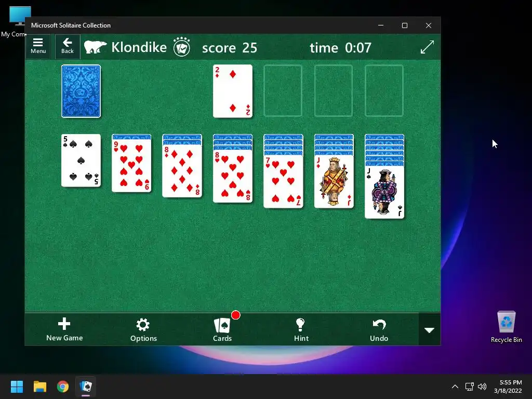Screen dimensions: 532x399
Task: Select the 5 of spades card
Action: pyautogui.click(x=81, y=161)
